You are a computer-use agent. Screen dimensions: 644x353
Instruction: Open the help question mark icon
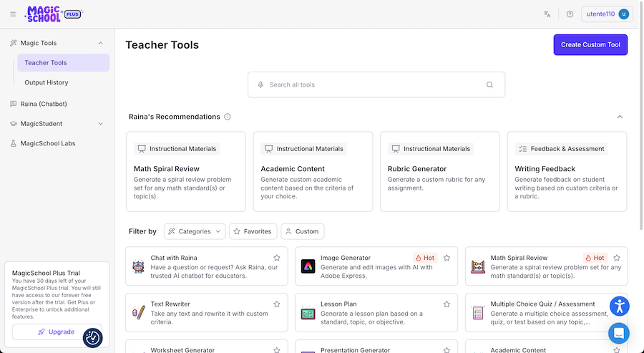pyautogui.click(x=570, y=14)
